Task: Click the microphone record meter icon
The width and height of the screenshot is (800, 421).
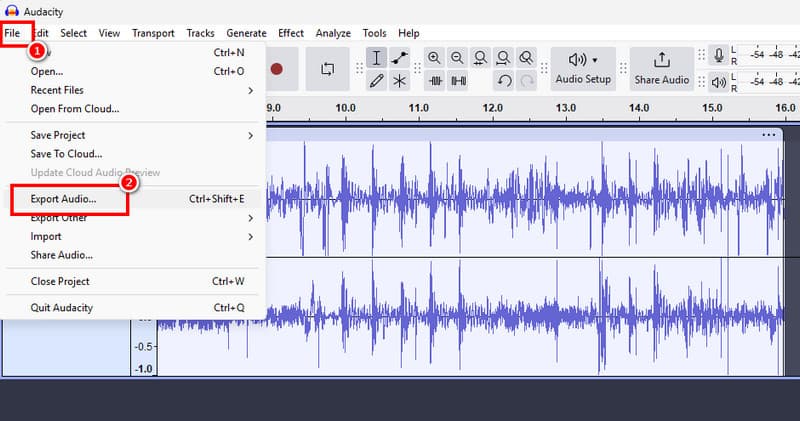Action: pos(719,55)
